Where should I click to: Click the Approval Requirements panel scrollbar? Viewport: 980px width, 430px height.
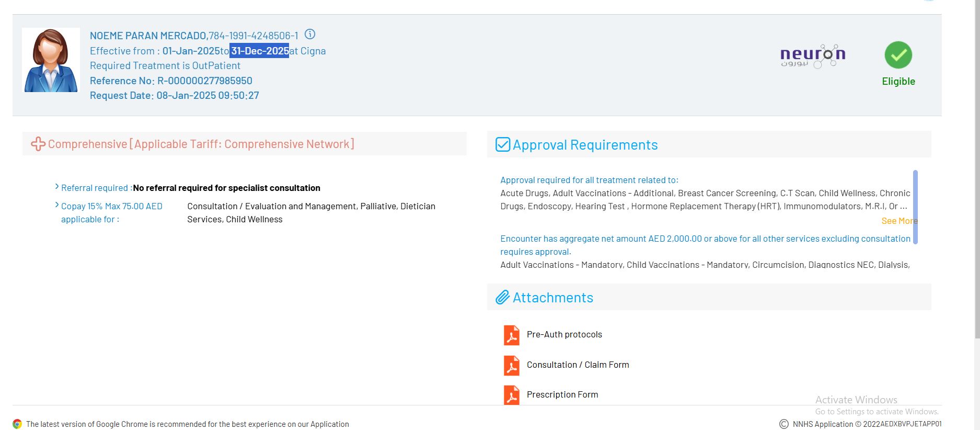(915, 207)
